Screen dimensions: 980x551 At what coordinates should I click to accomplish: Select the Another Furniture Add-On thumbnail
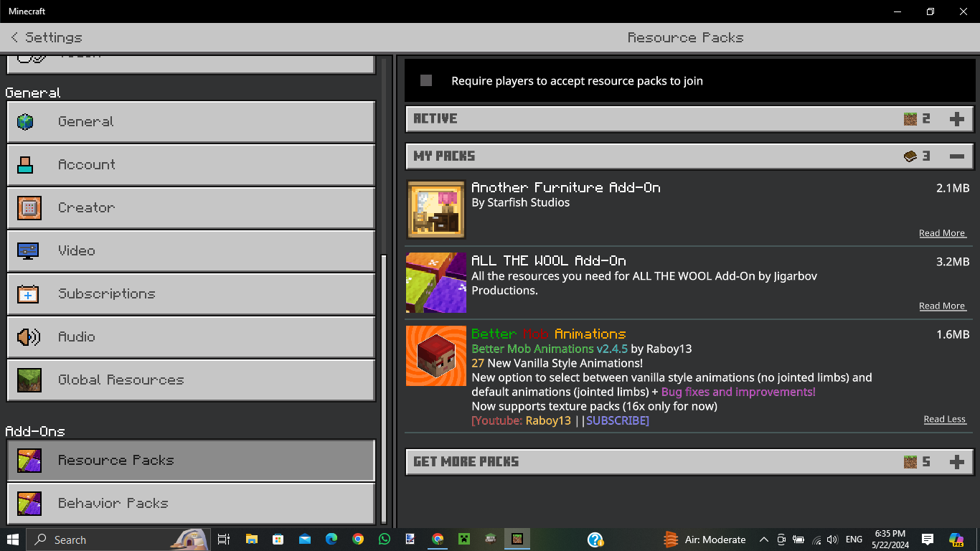pyautogui.click(x=436, y=209)
